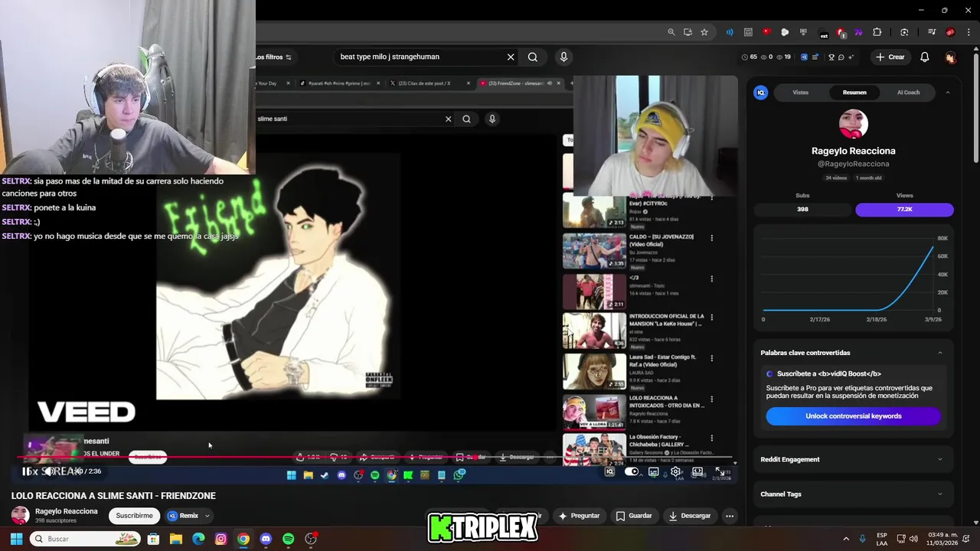Open the Chrome extensions puzzle icon
The image size is (980, 551).
[877, 32]
